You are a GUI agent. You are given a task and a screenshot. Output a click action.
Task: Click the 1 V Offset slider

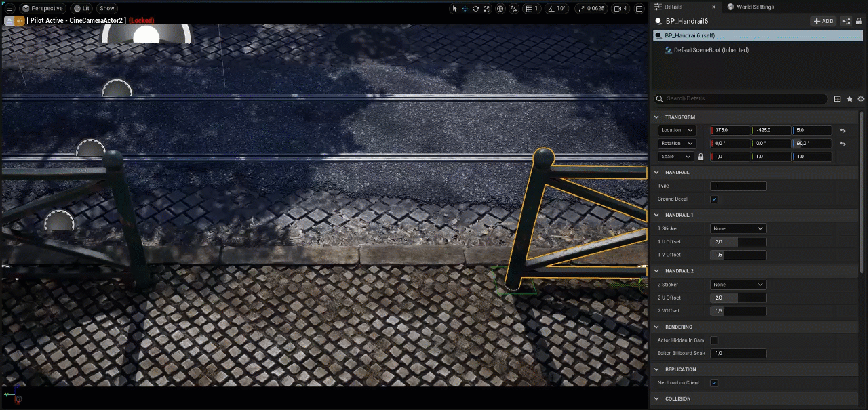point(738,255)
